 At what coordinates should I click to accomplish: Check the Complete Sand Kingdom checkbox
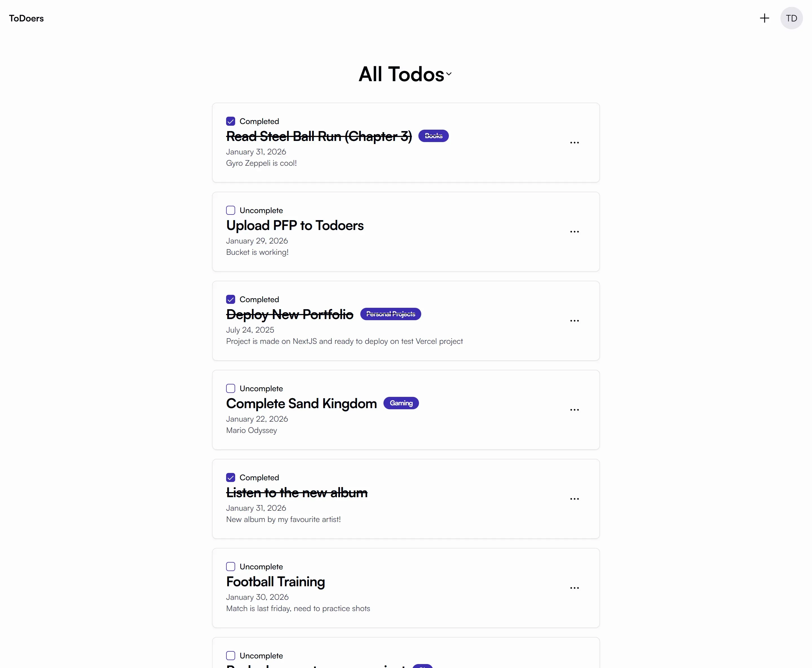[x=231, y=389]
